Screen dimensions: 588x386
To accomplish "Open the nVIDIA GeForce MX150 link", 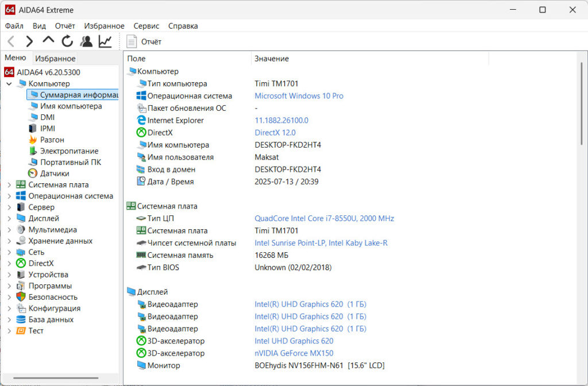I will [293, 353].
